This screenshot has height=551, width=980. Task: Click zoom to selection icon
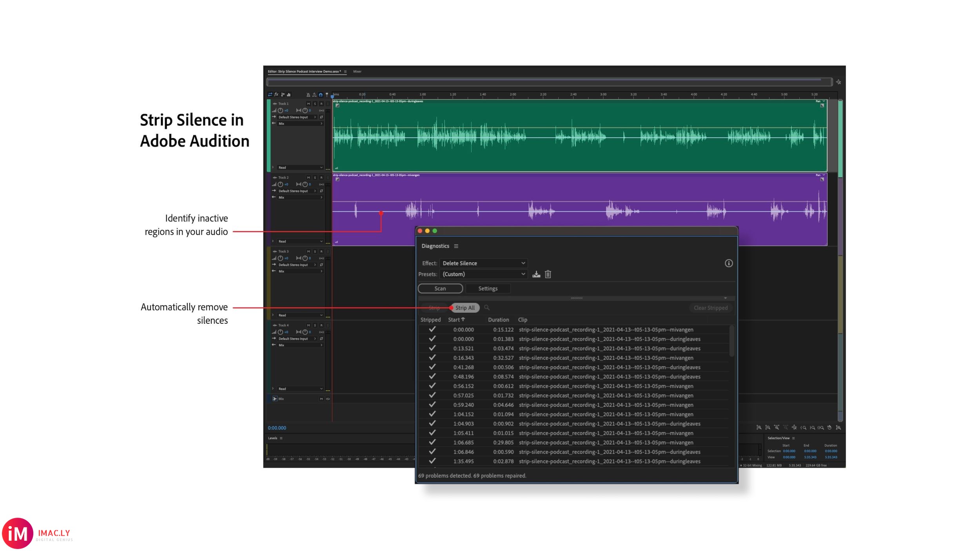tap(821, 428)
